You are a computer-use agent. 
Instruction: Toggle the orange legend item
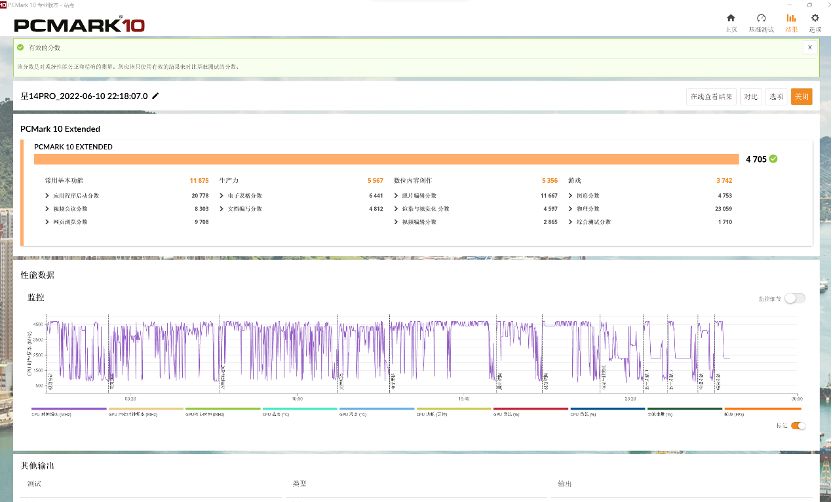762,412
